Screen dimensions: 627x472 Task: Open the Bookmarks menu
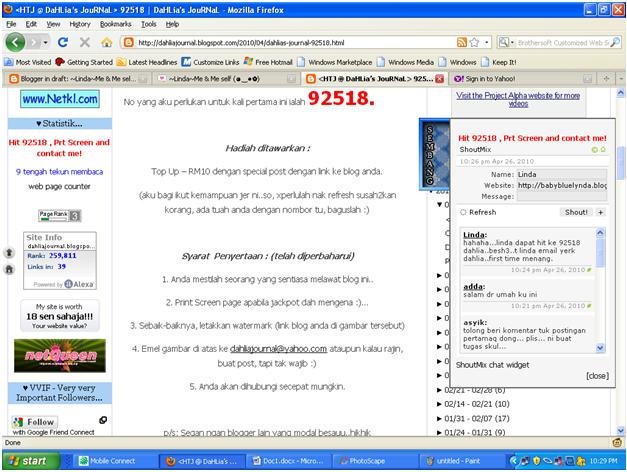coord(115,24)
